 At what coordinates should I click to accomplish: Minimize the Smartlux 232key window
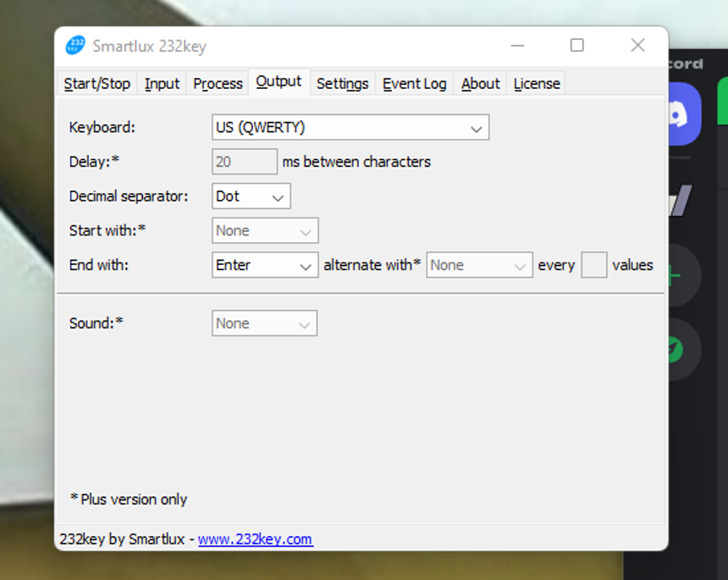pyautogui.click(x=517, y=46)
